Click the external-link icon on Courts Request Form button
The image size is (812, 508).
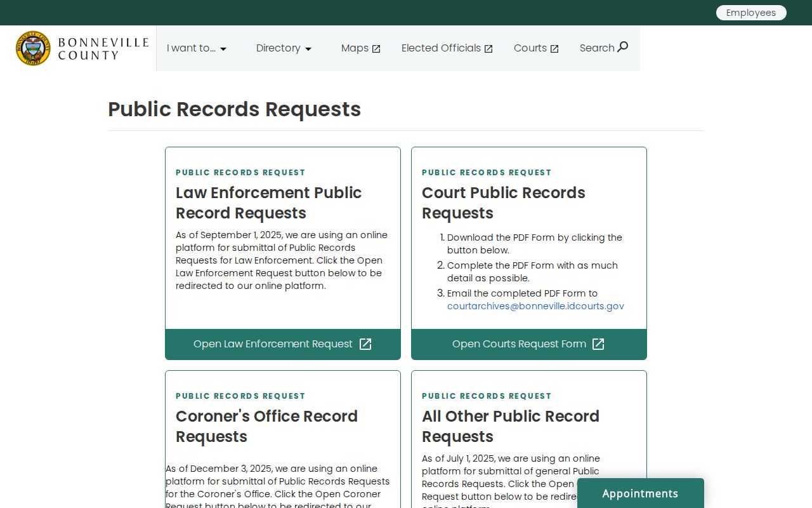point(598,344)
